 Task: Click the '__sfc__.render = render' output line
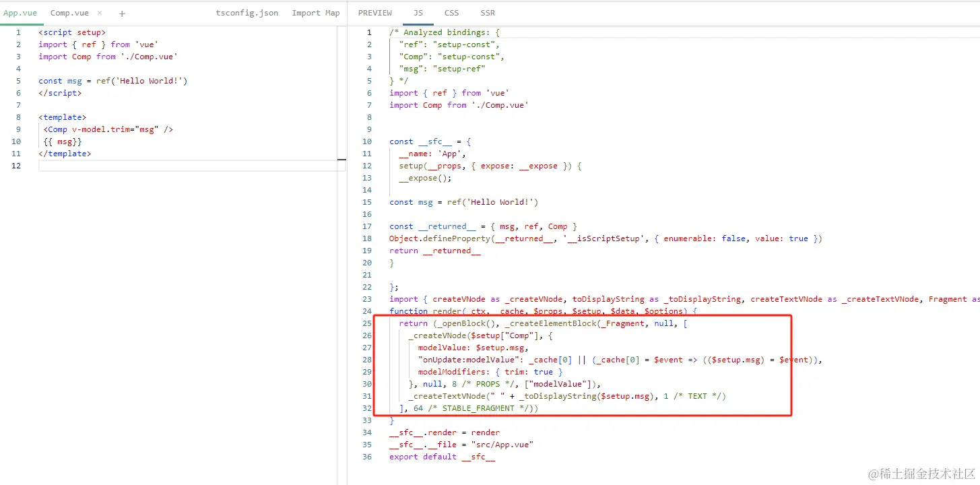point(445,432)
